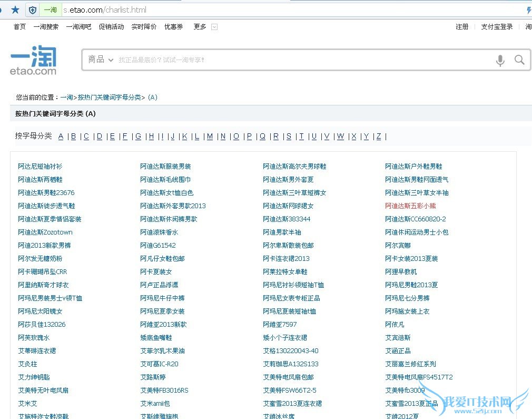Open keyword 阿维亚7597
532x419 pixels.
coord(280,324)
